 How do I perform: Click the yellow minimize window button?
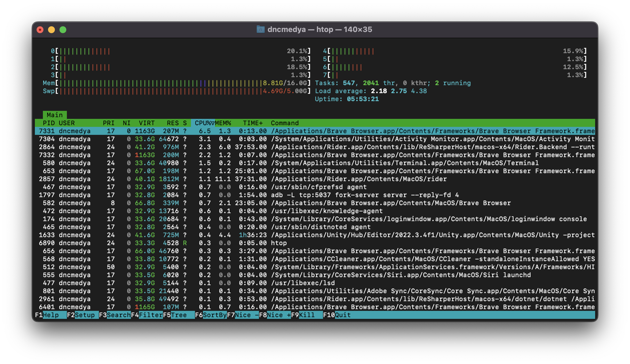click(51, 30)
